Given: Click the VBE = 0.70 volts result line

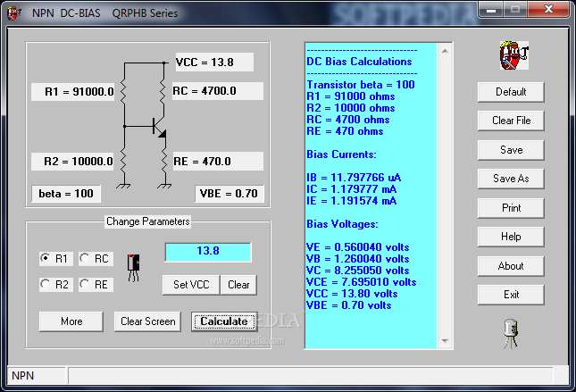Looking at the screenshot, I should [x=349, y=305].
